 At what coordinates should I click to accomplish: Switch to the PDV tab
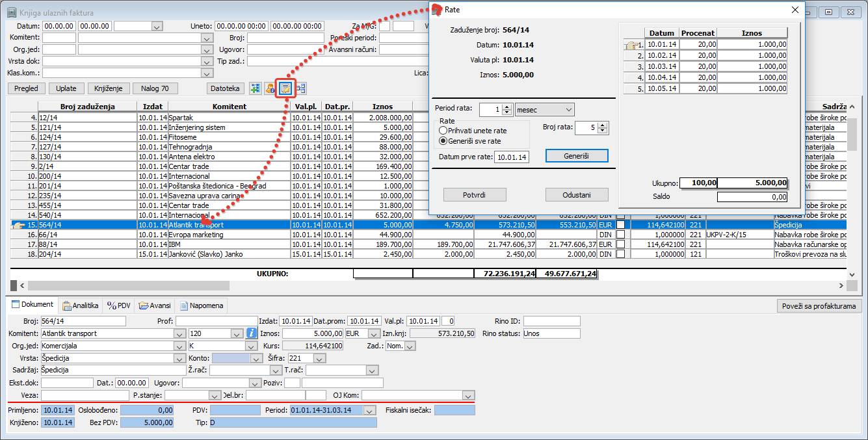119,305
